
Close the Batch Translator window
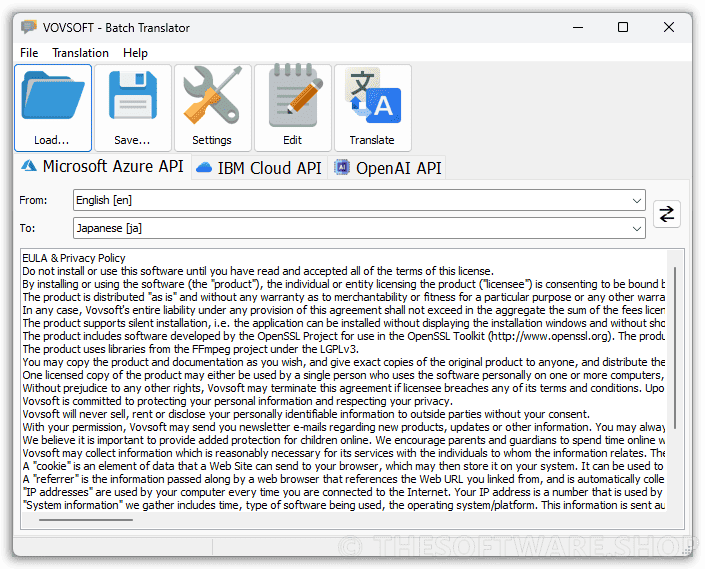pos(669,27)
